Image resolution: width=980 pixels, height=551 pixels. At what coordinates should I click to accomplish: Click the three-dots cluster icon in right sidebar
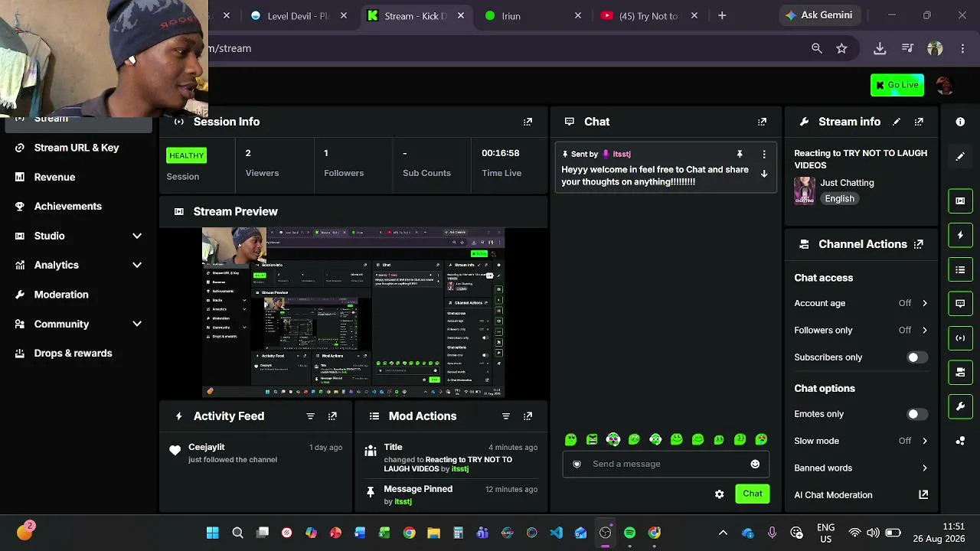click(x=960, y=441)
